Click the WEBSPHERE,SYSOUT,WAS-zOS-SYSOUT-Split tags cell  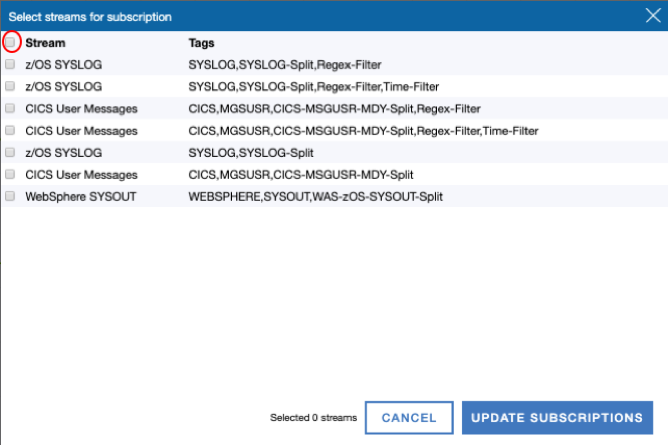(315, 197)
